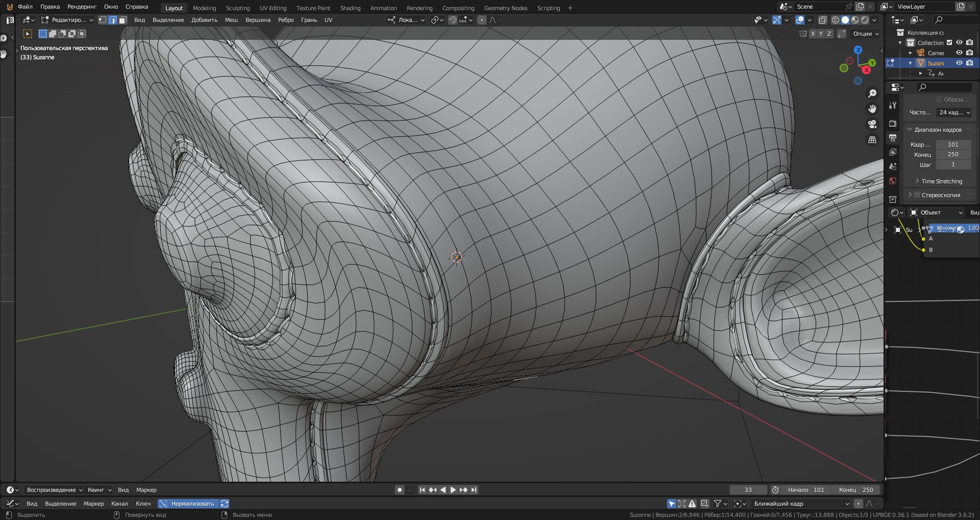Toggle proportional editing in viewport header

pos(481,20)
